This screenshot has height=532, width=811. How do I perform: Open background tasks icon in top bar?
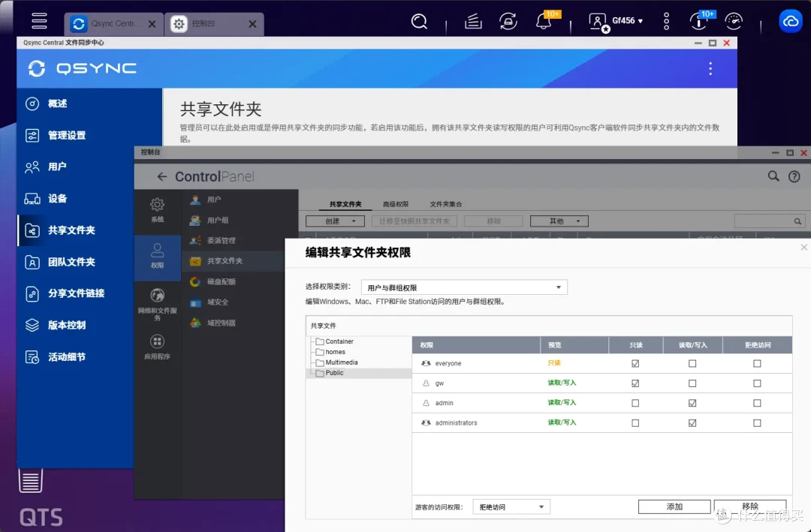click(473, 21)
